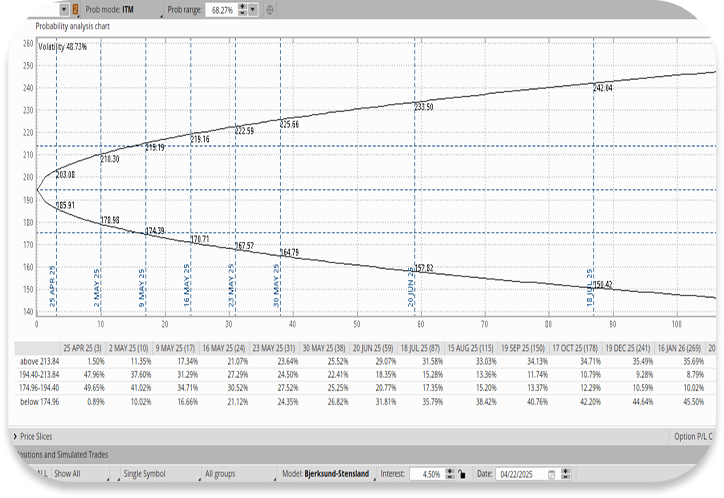
Task: Click the orange number 2 icon
Action: point(74,8)
